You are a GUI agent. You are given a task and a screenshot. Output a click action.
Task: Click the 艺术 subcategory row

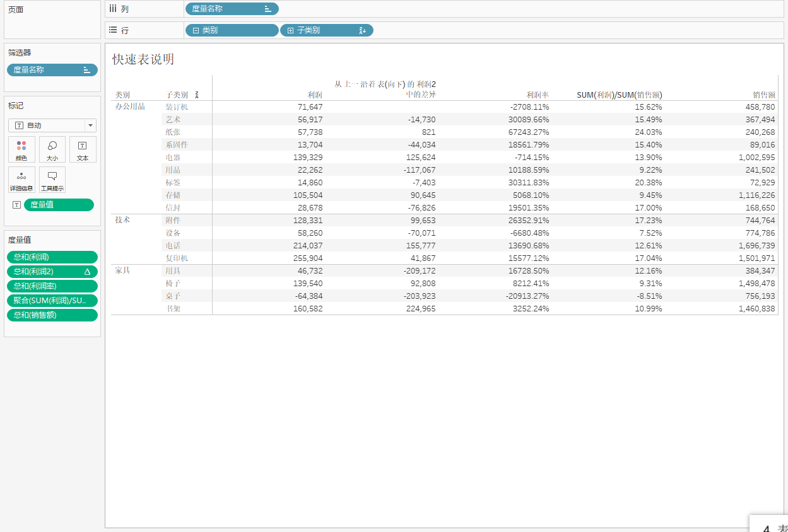(x=173, y=120)
